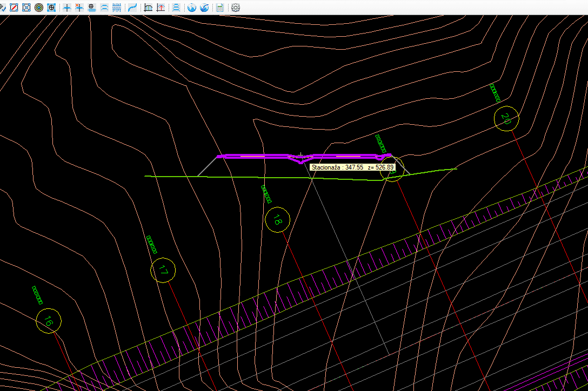Select the blue S-curve alignment icon
This screenshot has width=588, height=391.
click(132, 8)
